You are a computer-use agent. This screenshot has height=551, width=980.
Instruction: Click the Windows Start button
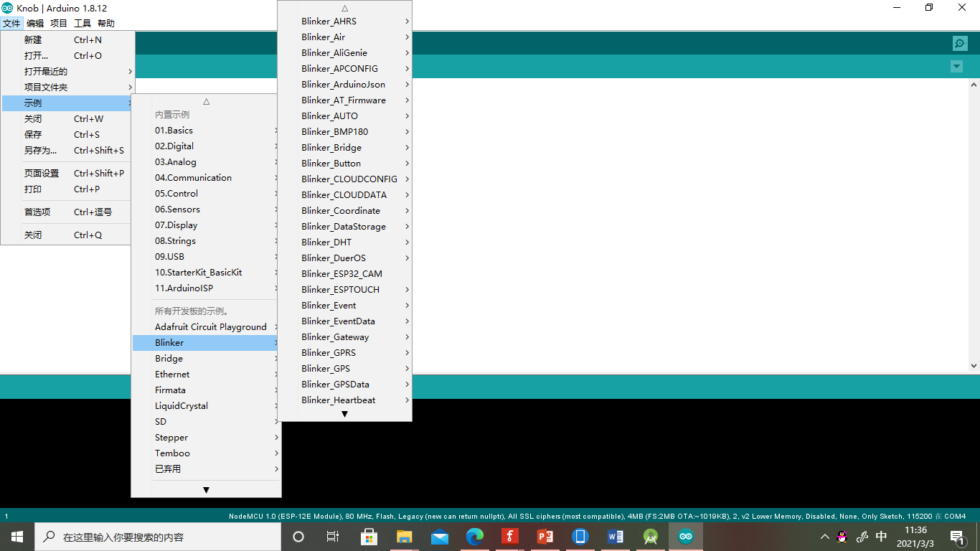pyautogui.click(x=15, y=536)
